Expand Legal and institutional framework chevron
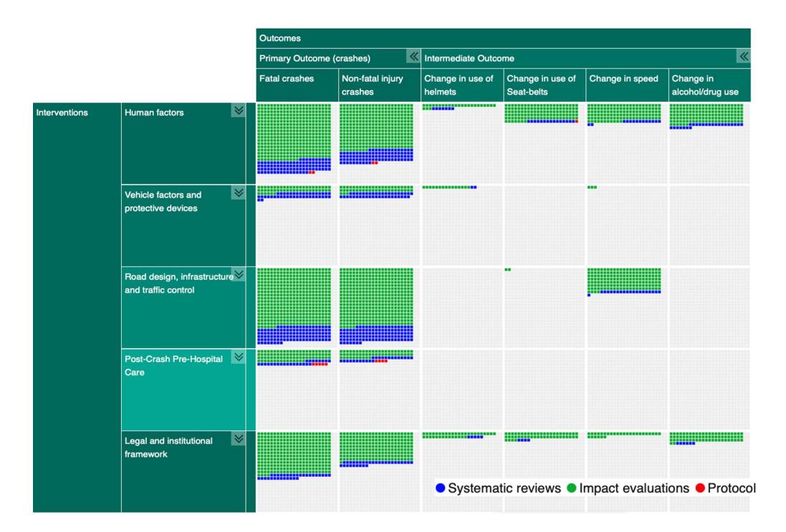The width and height of the screenshot is (786, 532). click(x=239, y=440)
